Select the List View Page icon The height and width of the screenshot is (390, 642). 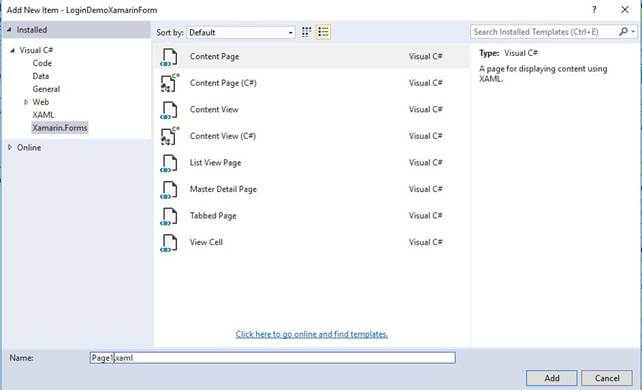[169, 163]
